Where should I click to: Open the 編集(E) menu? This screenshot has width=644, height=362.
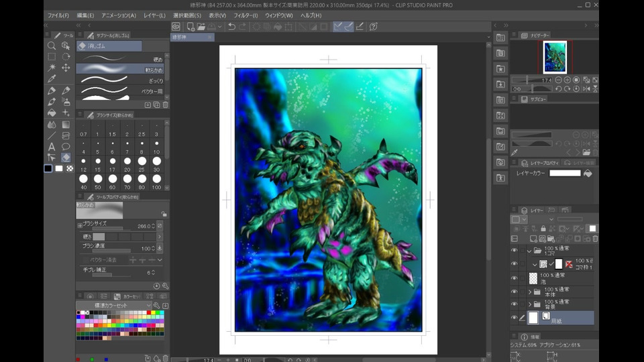pos(85,15)
